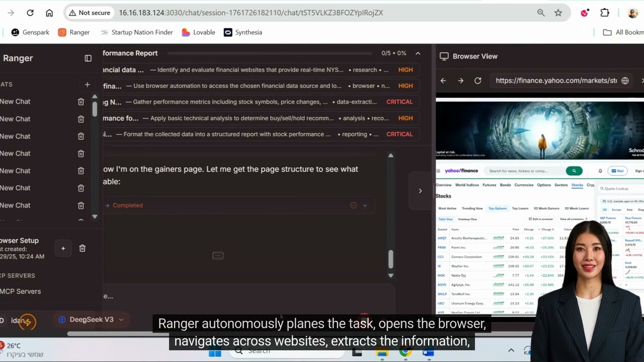The image size is (644, 362).
Task: Switch to Table View on Yahoo Finance
Action: pos(446,219)
